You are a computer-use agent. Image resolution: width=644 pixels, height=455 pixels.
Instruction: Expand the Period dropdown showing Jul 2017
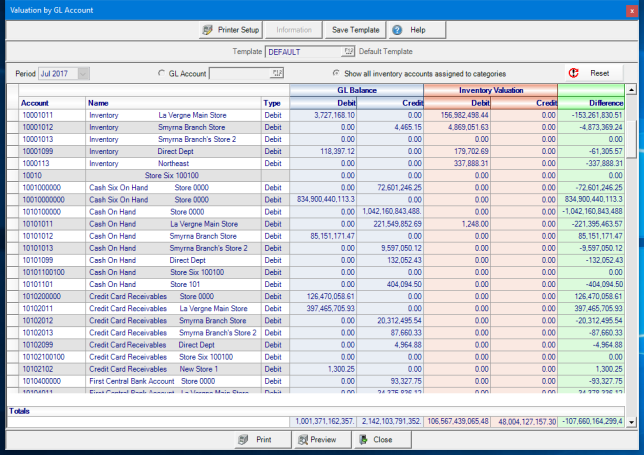pos(83,73)
